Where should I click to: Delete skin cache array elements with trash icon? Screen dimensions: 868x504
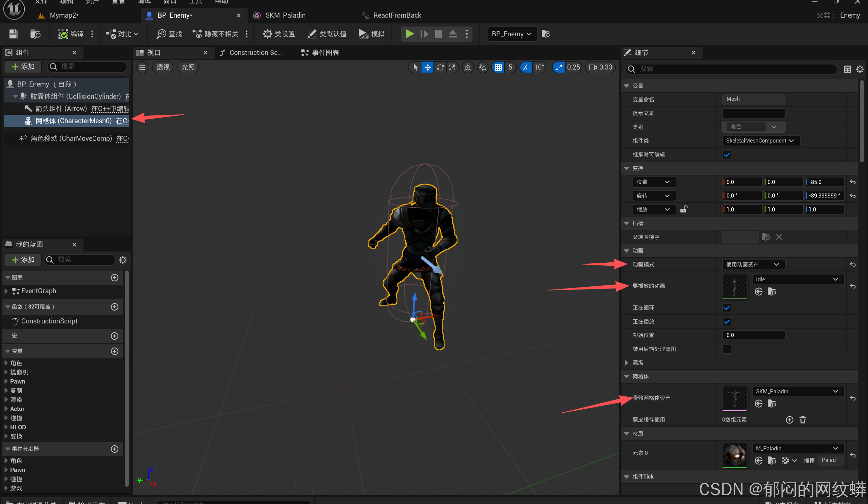pos(803,419)
